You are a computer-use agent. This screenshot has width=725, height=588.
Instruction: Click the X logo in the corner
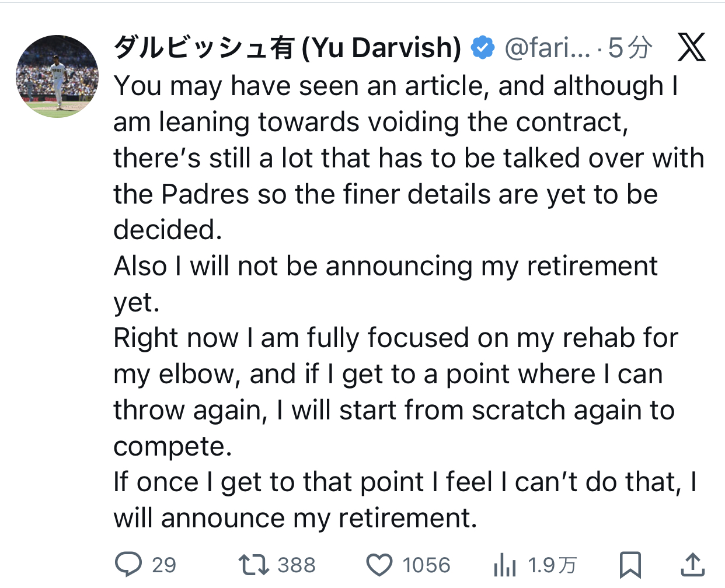click(692, 47)
